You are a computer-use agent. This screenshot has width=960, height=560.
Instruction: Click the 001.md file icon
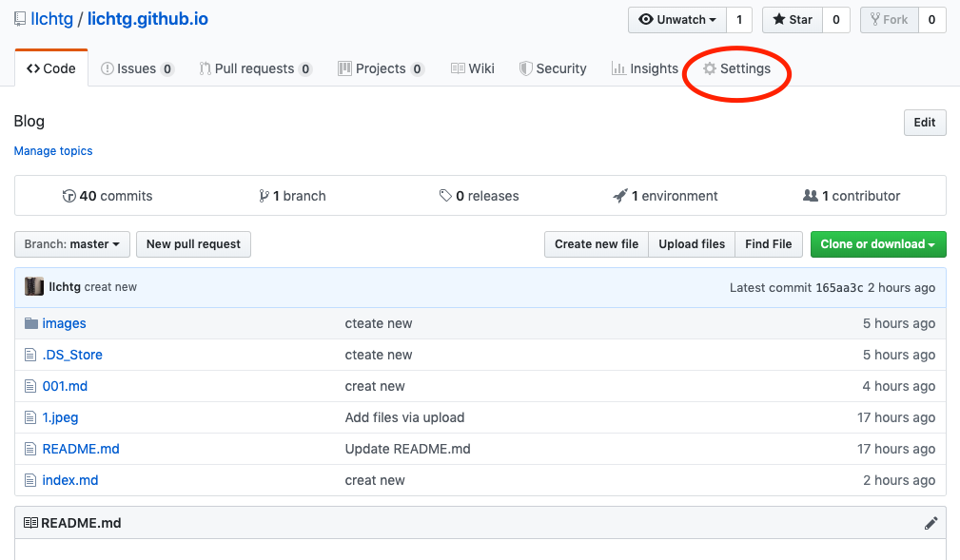[x=30, y=386]
